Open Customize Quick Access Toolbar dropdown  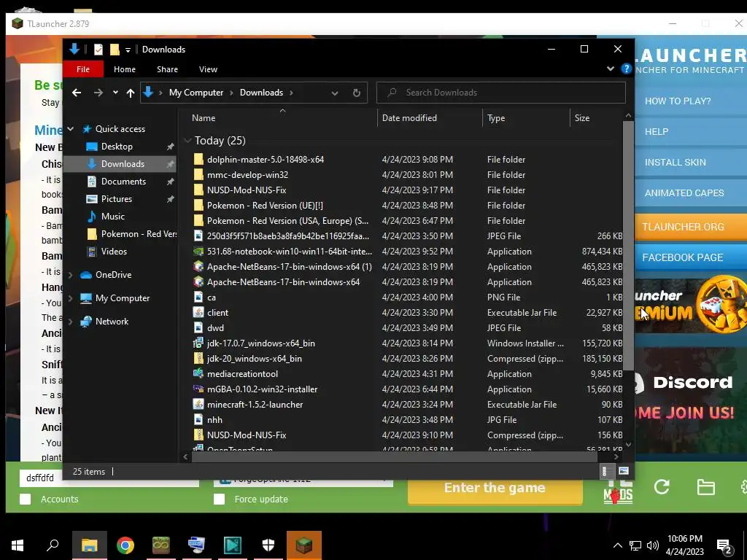point(128,50)
